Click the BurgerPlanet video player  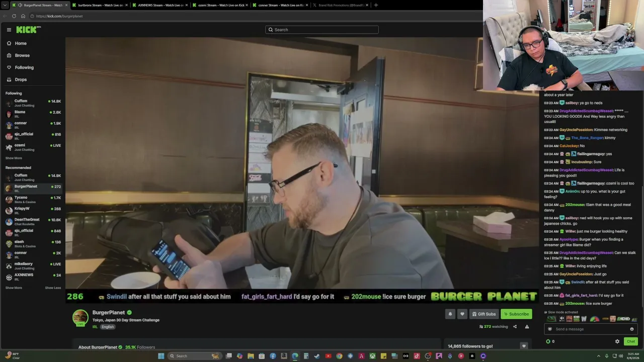point(302,170)
